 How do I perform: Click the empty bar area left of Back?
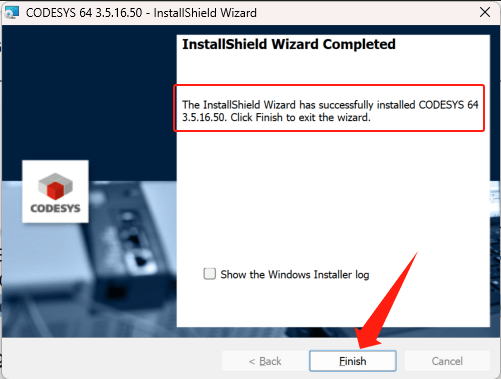coord(112,360)
